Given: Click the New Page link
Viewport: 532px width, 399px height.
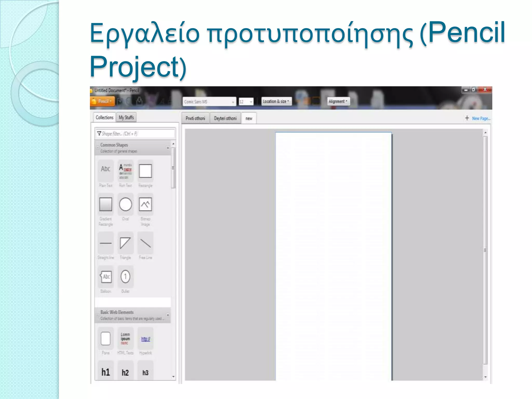Looking at the screenshot, I should tap(481, 118).
